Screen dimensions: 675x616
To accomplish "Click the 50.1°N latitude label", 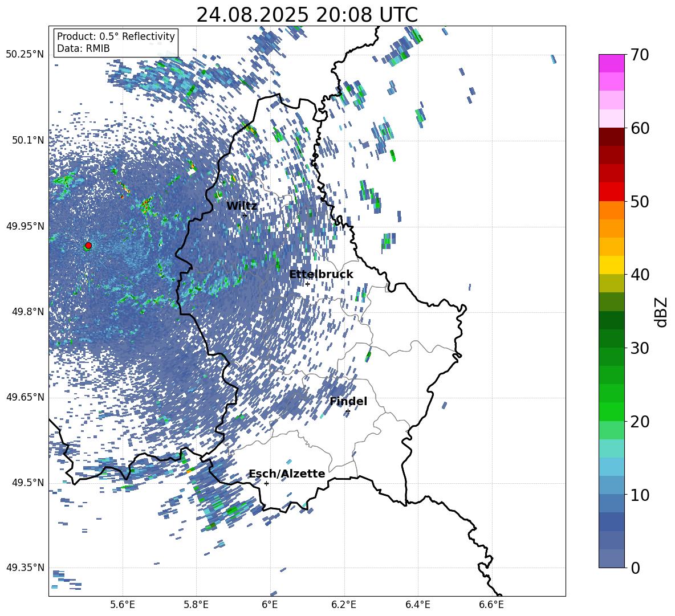I will pyautogui.click(x=28, y=140).
